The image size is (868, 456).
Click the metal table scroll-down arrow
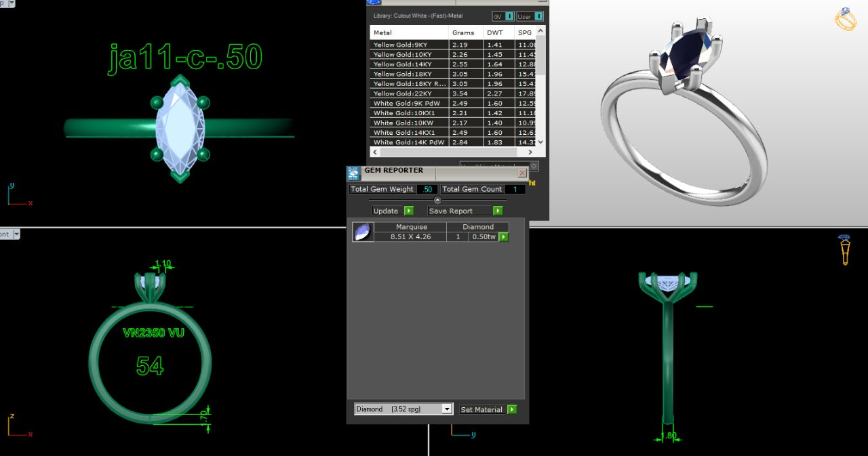pos(540,142)
